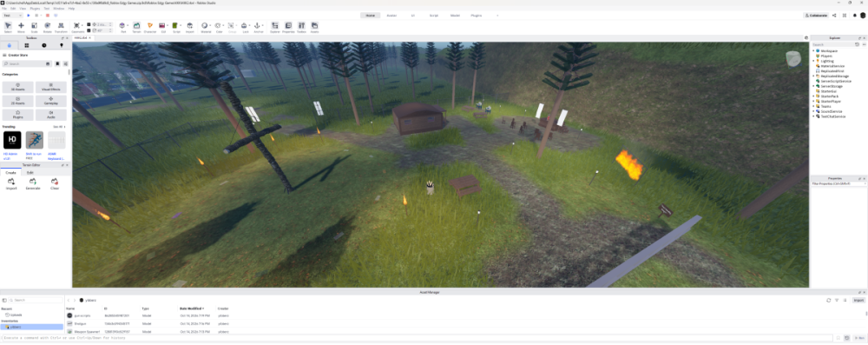
Task: Click the Collaborate button
Action: pyautogui.click(x=817, y=16)
